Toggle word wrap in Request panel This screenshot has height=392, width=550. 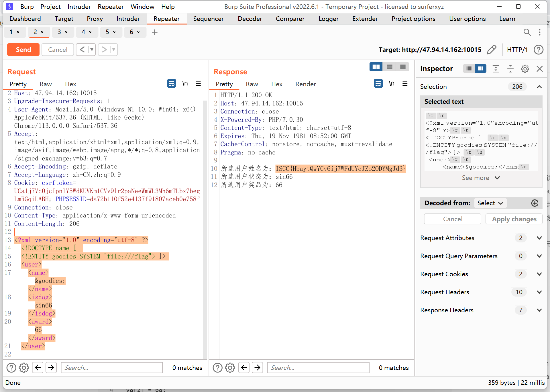pos(171,84)
